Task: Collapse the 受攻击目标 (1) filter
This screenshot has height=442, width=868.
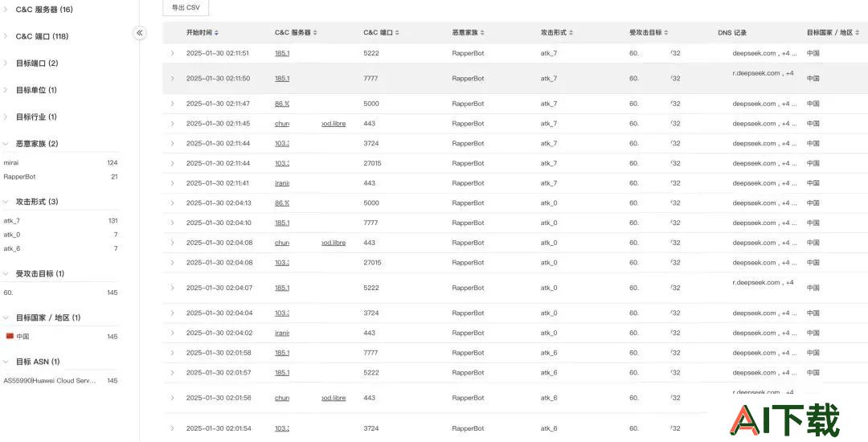Action: 6,274
